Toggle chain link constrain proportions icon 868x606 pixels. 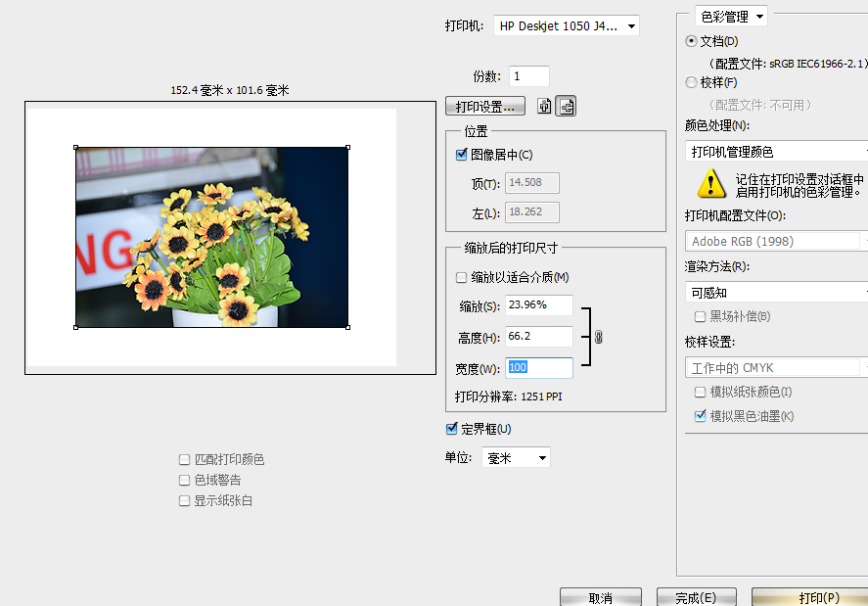pyautogui.click(x=599, y=336)
